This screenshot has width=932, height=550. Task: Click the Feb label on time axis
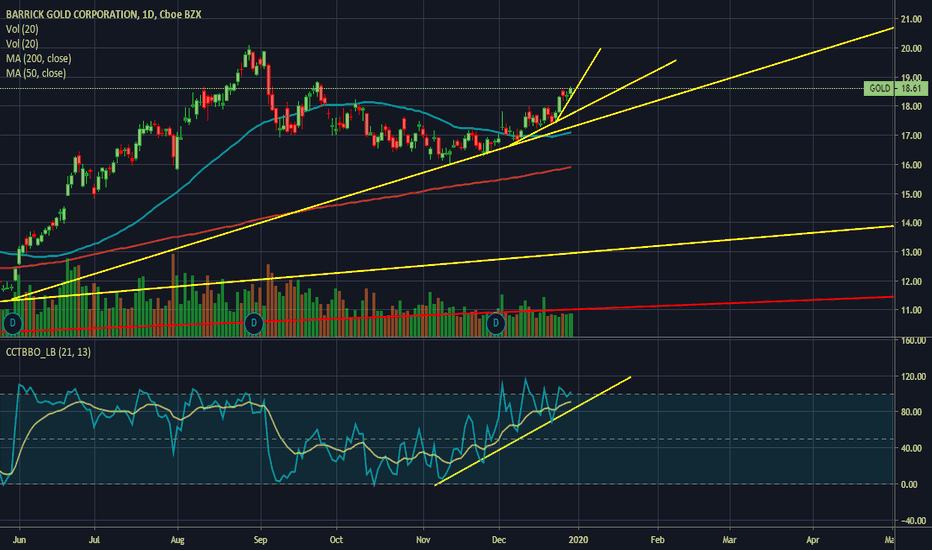[657, 540]
